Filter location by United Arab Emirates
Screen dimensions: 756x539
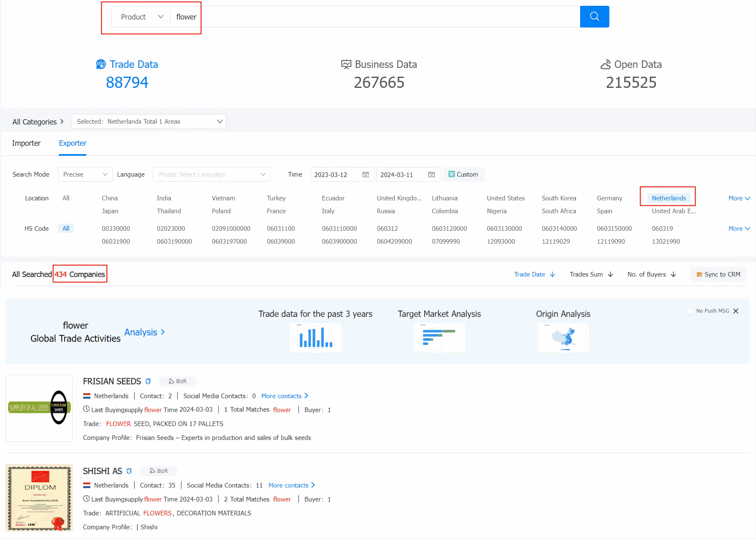[x=673, y=211]
